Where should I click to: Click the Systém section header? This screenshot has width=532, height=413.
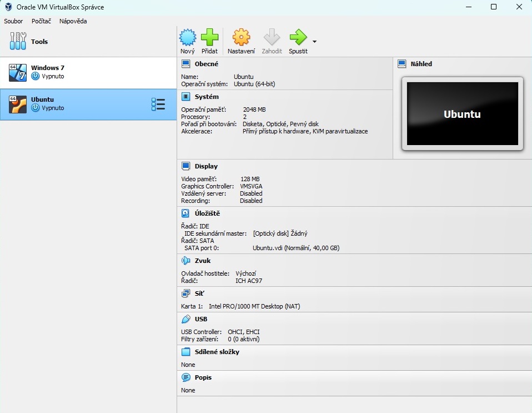click(x=206, y=97)
